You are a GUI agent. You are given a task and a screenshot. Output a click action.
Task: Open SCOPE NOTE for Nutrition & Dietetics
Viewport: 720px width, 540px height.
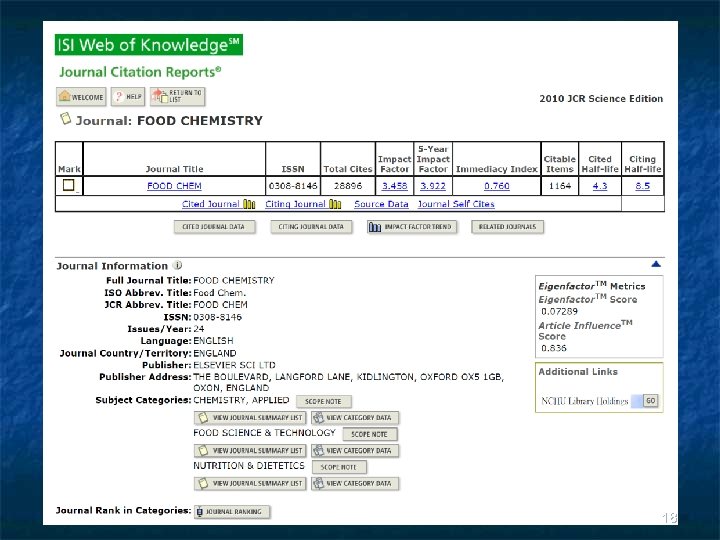click(339, 467)
